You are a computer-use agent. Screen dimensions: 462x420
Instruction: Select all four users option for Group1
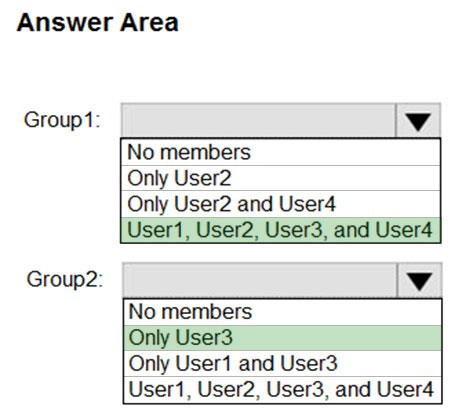pyautogui.click(x=281, y=230)
